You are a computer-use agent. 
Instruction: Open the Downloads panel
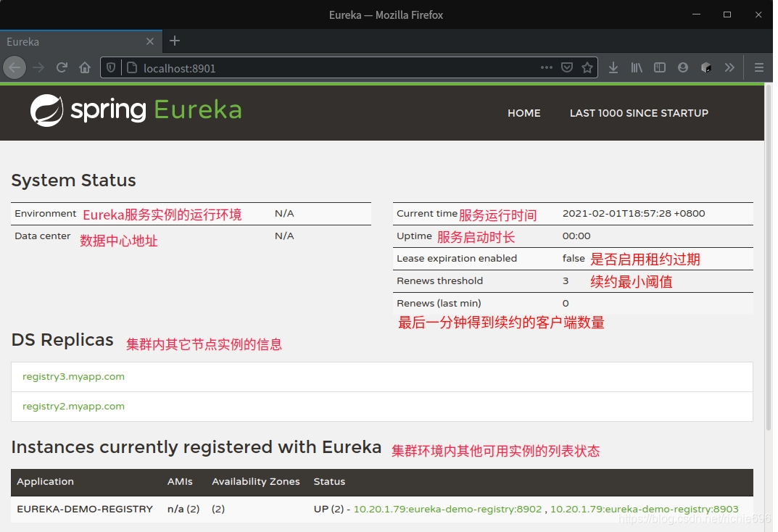click(x=613, y=67)
